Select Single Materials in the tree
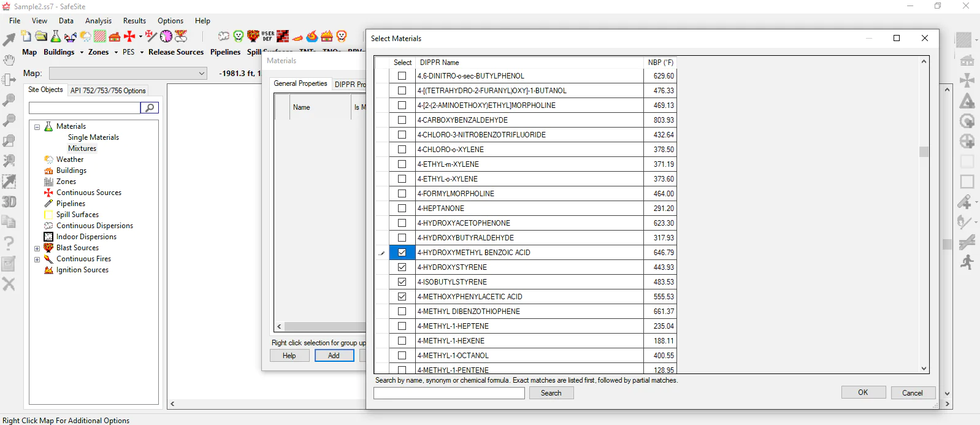 93,137
